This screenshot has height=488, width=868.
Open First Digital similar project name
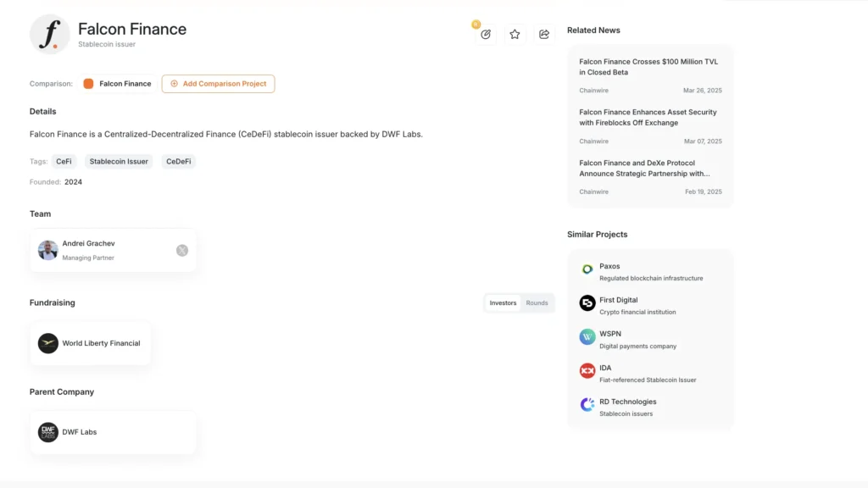pyautogui.click(x=618, y=300)
